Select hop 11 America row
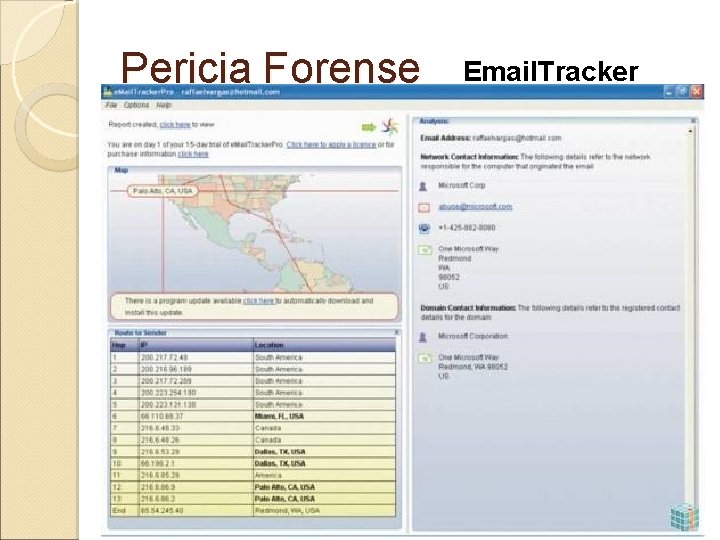 pyautogui.click(x=253, y=475)
